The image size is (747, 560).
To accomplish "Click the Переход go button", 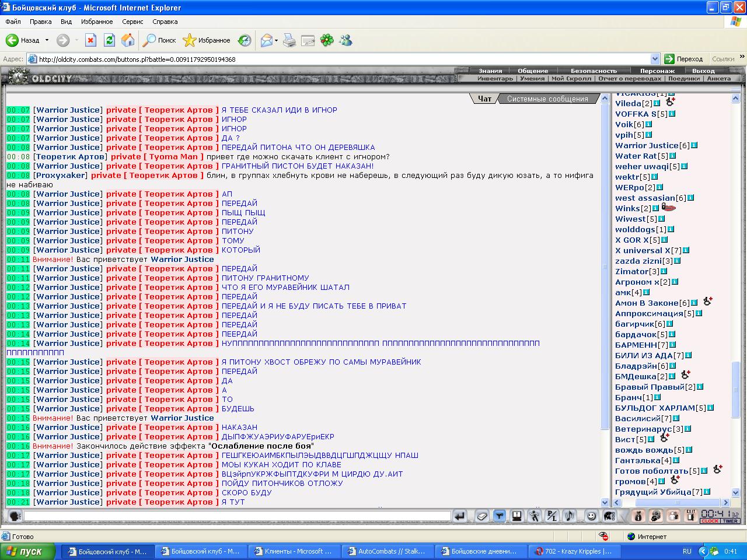I will (684, 59).
